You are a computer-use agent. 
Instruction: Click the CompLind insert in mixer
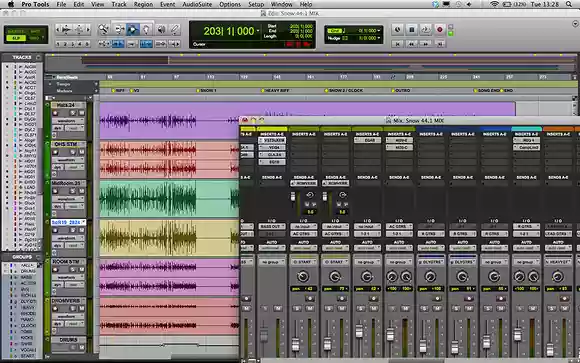[526, 147]
